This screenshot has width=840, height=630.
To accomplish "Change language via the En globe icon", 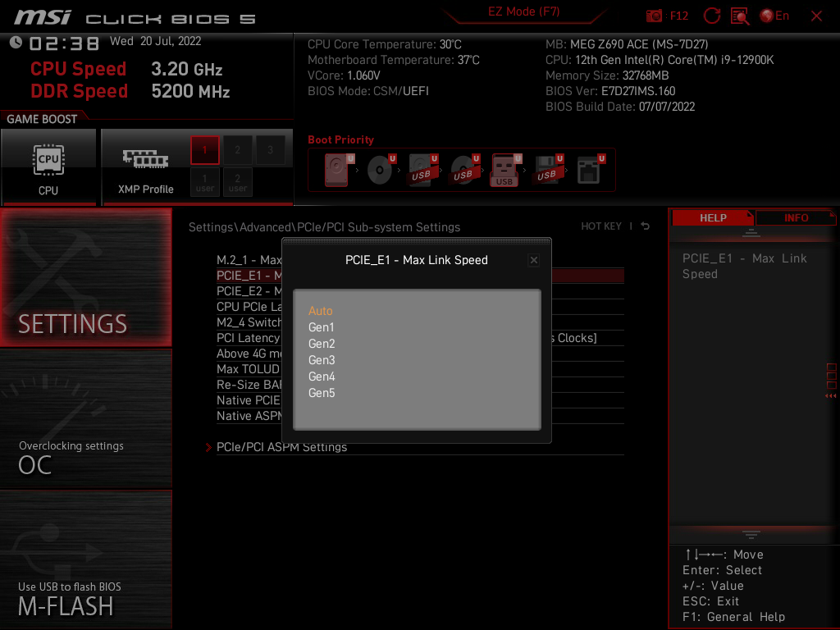I will [774, 16].
